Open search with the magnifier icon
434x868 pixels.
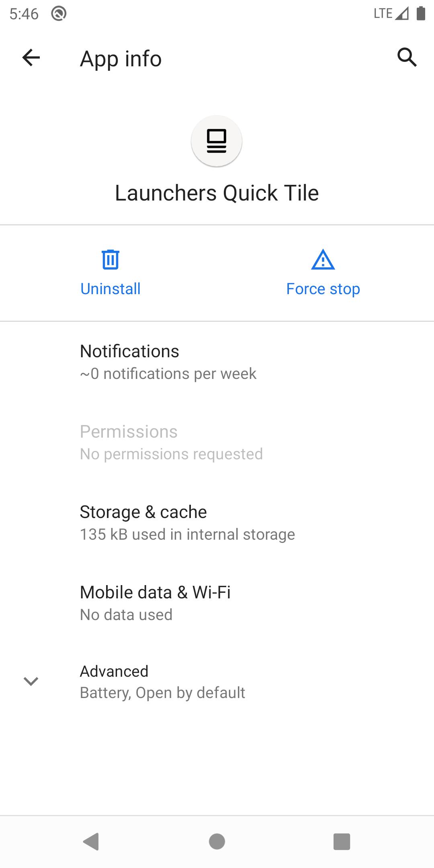tap(407, 57)
